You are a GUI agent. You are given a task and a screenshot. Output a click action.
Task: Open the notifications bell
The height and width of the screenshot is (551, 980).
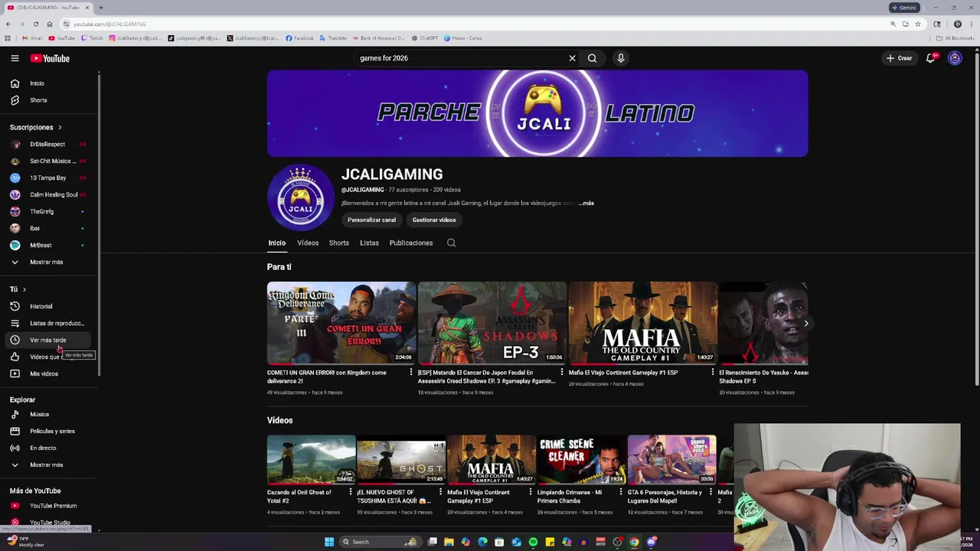[931, 58]
